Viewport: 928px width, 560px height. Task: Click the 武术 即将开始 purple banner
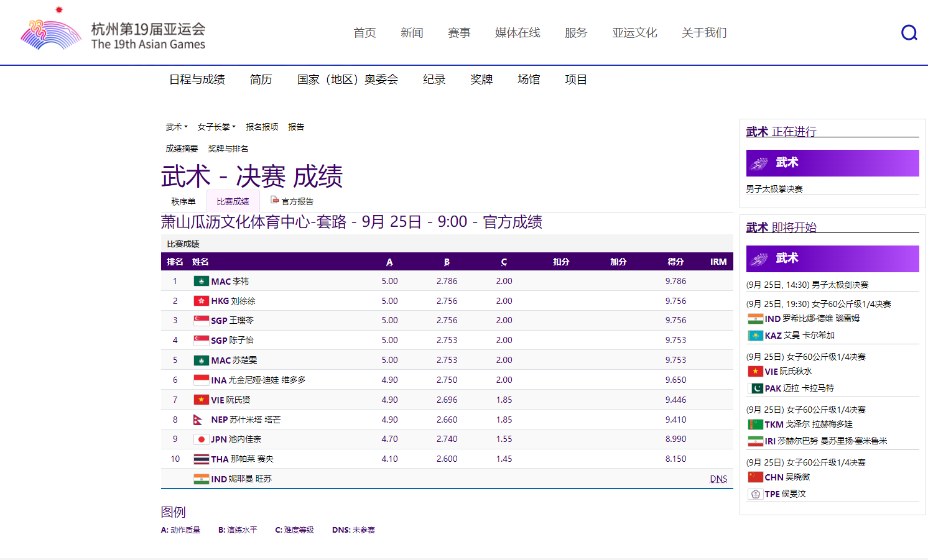tap(832, 259)
